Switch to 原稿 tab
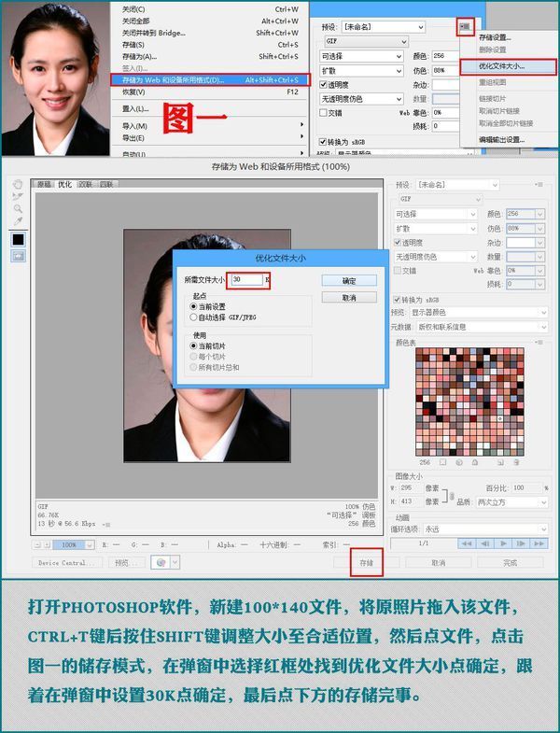560x733 pixels. click(44, 184)
